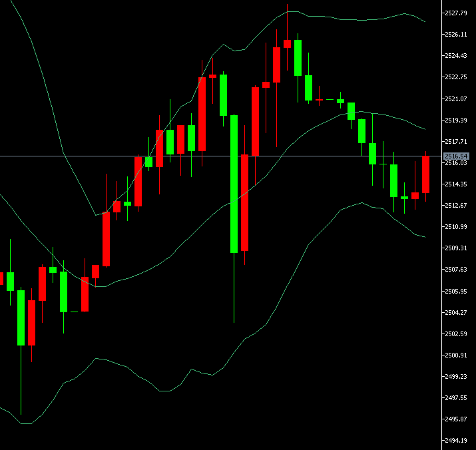Click the 2514.35 price scale label
Viewport: 476px width, 450px height.
click(x=456, y=184)
